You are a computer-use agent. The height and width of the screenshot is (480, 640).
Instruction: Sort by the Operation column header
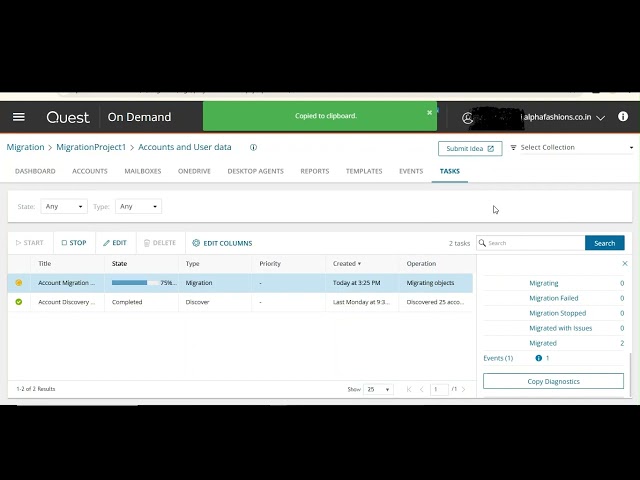(x=421, y=264)
